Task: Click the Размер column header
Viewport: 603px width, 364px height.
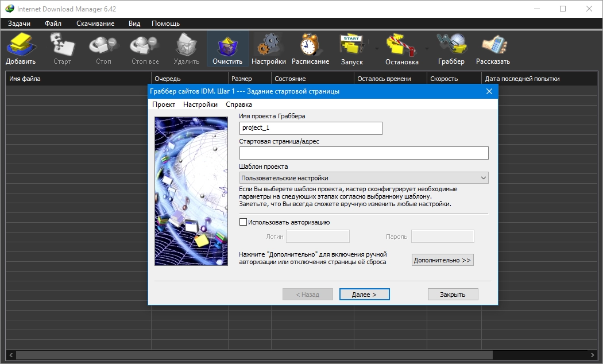Action: click(250, 79)
